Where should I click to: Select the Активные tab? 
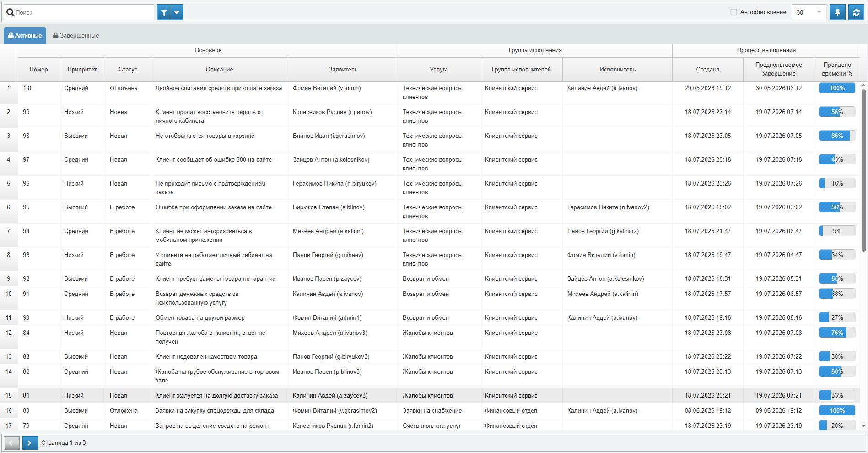[x=25, y=36]
